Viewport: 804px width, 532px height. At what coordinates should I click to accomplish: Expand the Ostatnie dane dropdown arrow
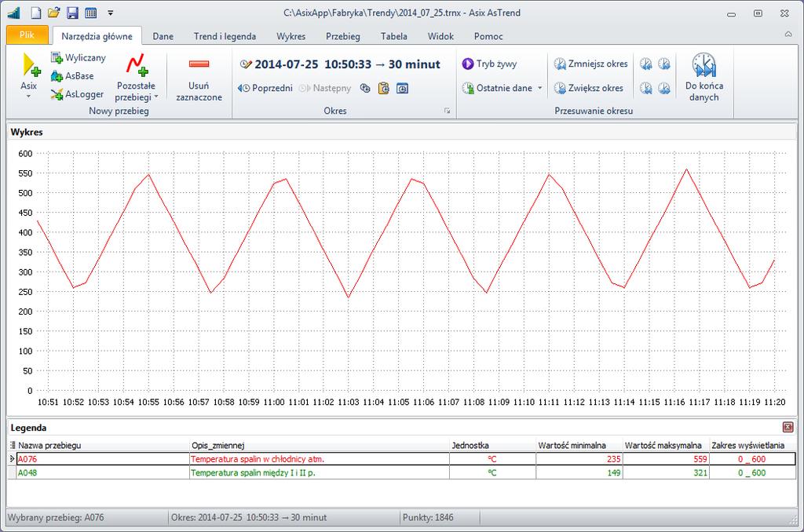tap(540, 88)
